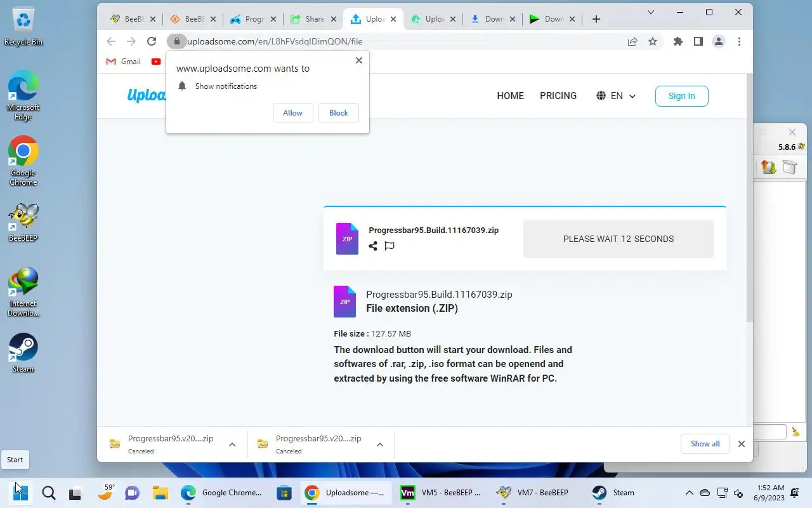Open taskbar Search
Screen dimensions: 812x508
pyautogui.click(x=48, y=492)
